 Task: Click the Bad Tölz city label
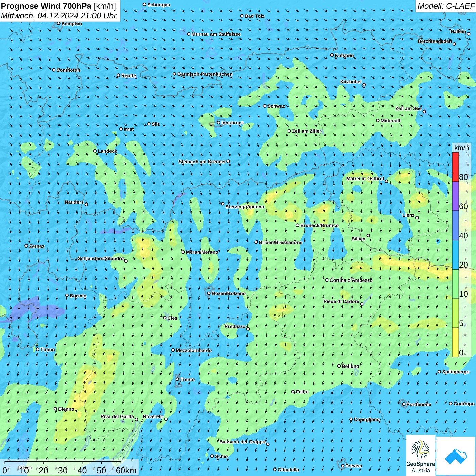255,16
